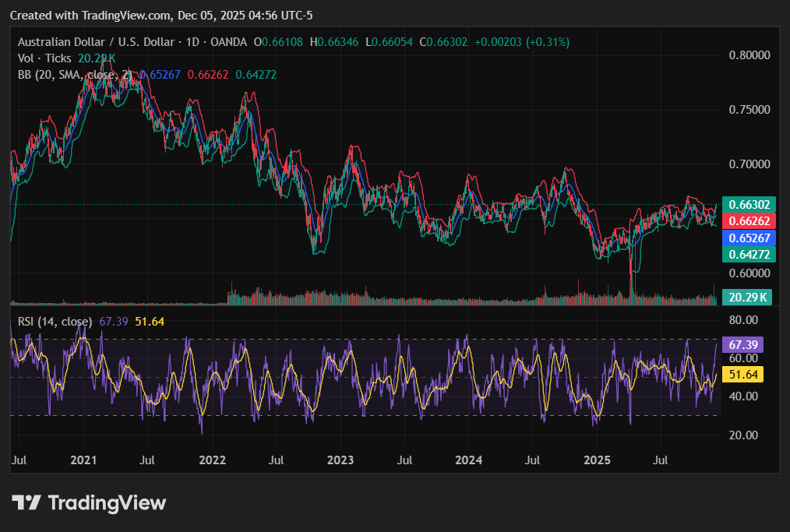
Task: Click the green 0.66302 current price tag
Action: coord(747,205)
